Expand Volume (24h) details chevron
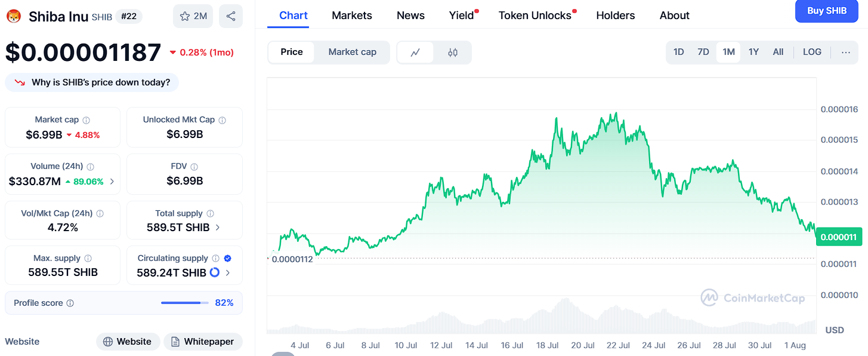The width and height of the screenshot is (868, 356). [112, 181]
